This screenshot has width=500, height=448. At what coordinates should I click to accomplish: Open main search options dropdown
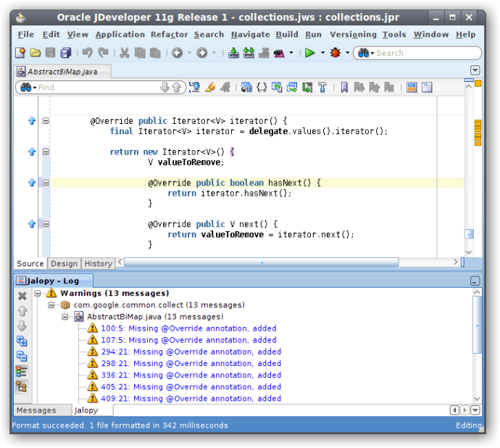pyautogui.click(x=365, y=53)
